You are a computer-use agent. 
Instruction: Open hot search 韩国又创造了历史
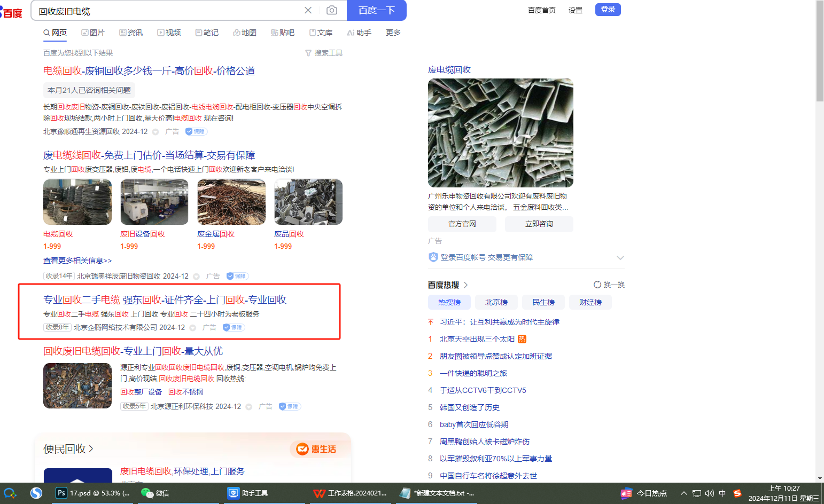[470, 407]
